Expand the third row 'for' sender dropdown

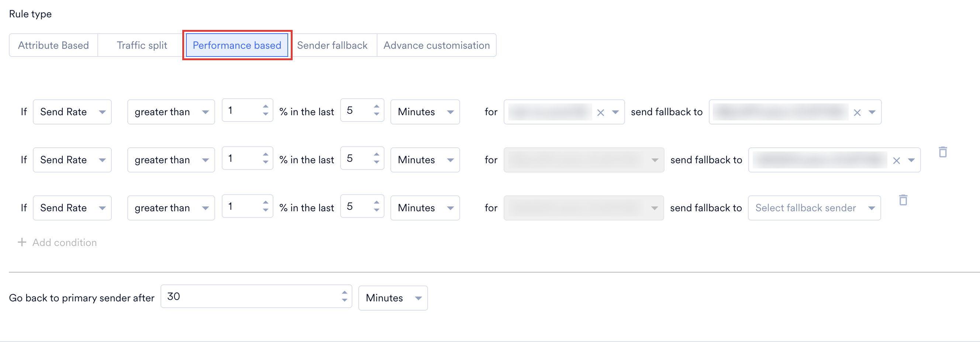(584, 208)
